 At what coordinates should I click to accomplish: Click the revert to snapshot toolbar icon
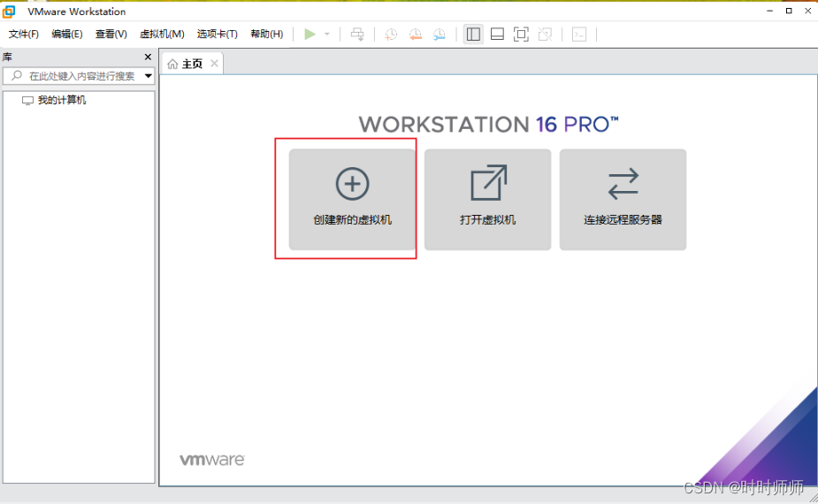(x=416, y=34)
